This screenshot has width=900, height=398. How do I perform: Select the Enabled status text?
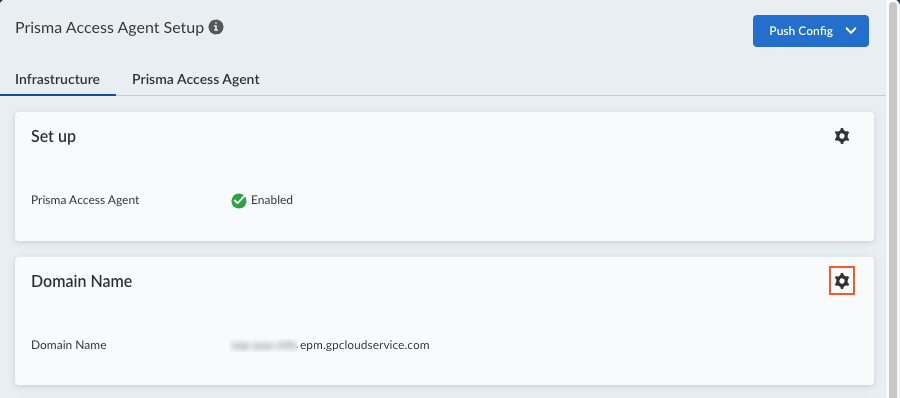click(272, 200)
